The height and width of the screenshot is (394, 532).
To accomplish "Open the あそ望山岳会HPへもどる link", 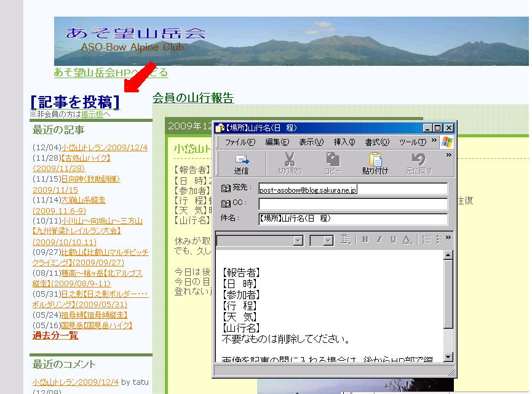I will 111,73.
